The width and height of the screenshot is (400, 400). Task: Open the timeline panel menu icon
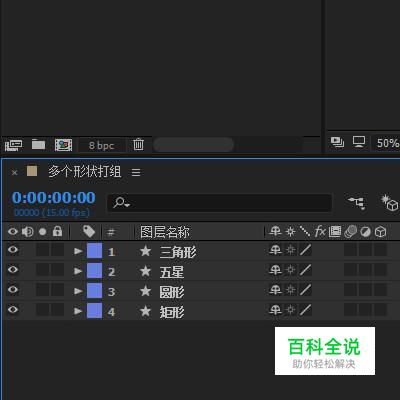[136, 172]
